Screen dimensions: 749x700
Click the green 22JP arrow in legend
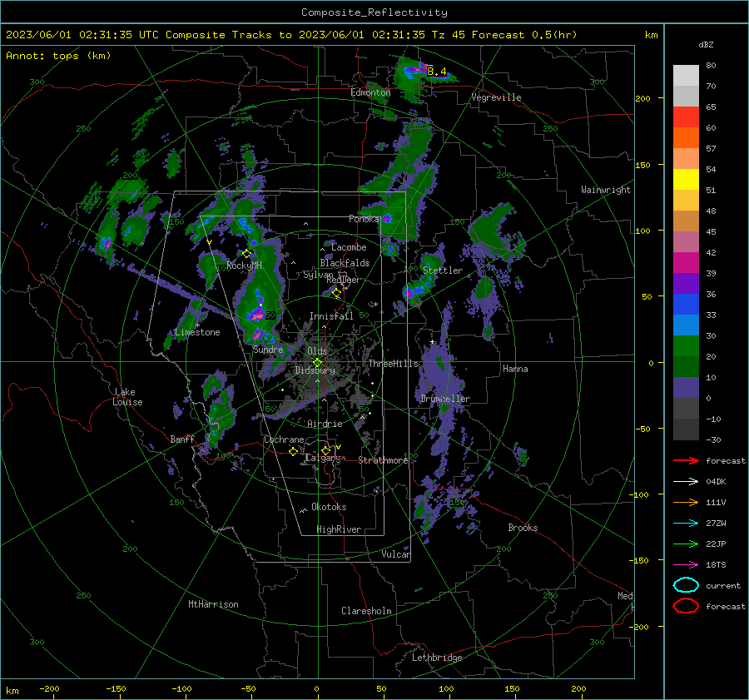point(686,544)
